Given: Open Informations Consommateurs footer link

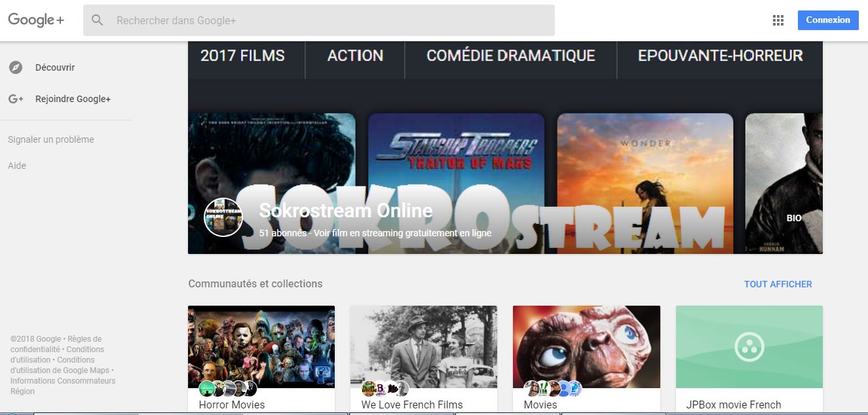Looking at the screenshot, I should 63,381.
